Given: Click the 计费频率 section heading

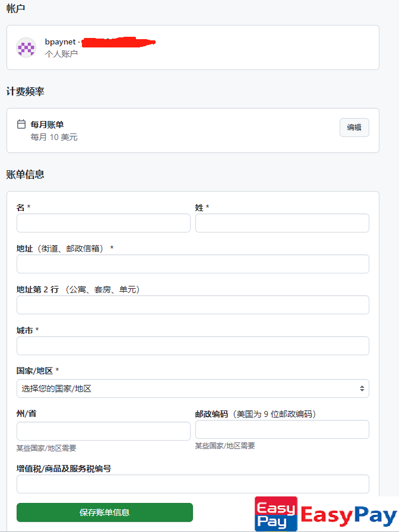Looking at the screenshot, I should click(x=25, y=91).
